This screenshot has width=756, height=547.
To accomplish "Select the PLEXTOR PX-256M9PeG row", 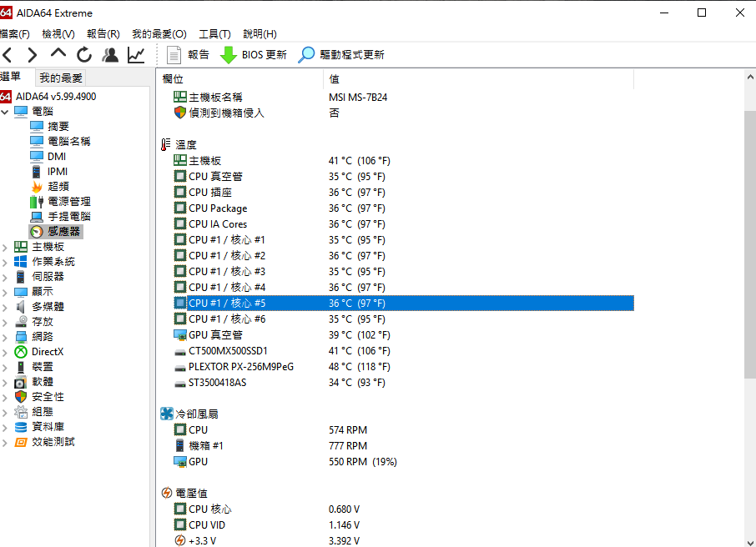I will pyautogui.click(x=403, y=367).
